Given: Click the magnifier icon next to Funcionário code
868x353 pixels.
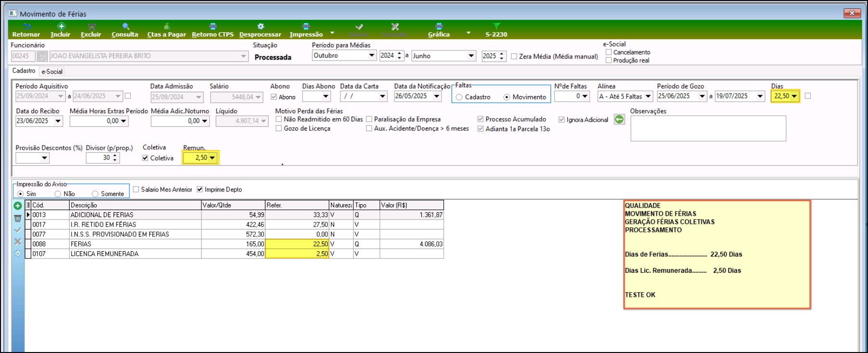Looking at the screenshot, I should tap(42, 56).
